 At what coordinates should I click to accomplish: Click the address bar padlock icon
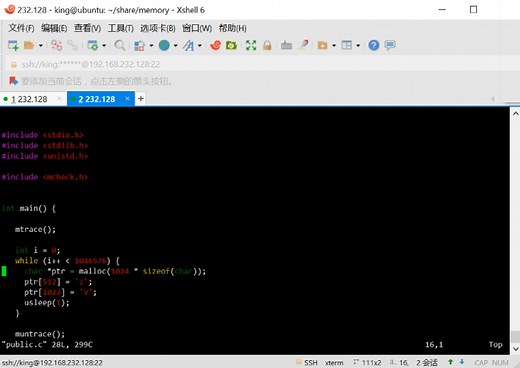[x=14, y=65]
